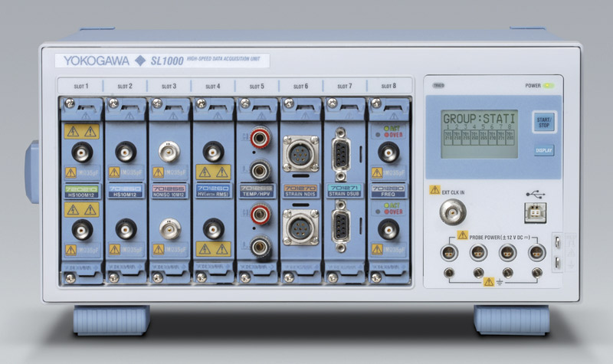Click the USB type-B port

(x=535, y=212)
